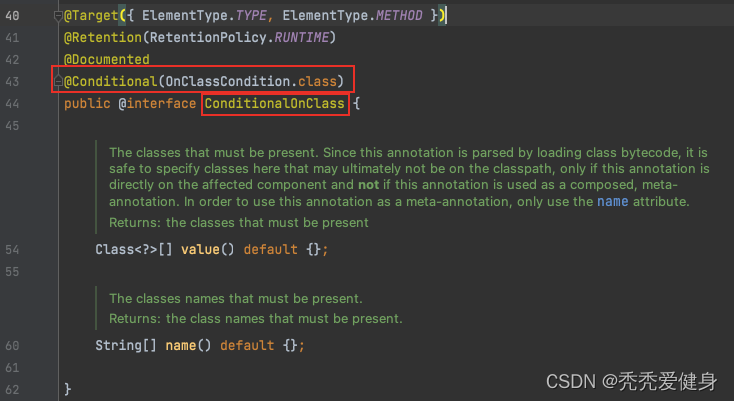Click the ConditionalOnClass interface name
Image resolution: width=734 pixels, height=401 pixels.
274,103
